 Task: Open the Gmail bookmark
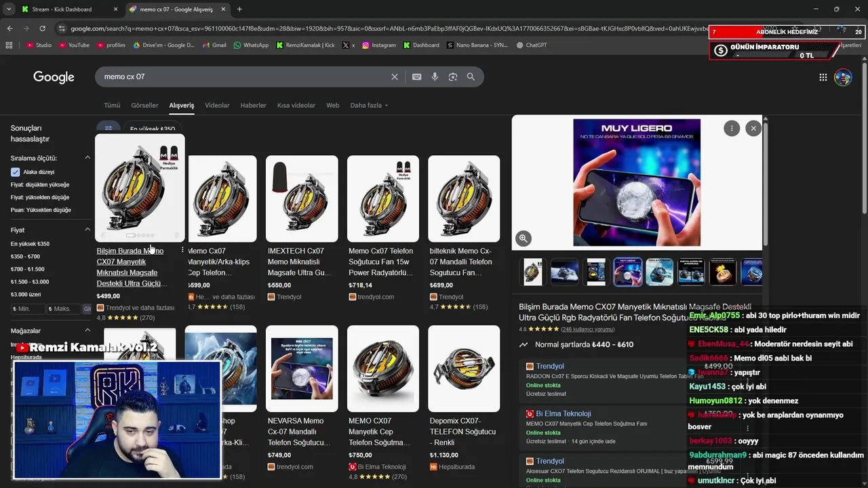214,45
